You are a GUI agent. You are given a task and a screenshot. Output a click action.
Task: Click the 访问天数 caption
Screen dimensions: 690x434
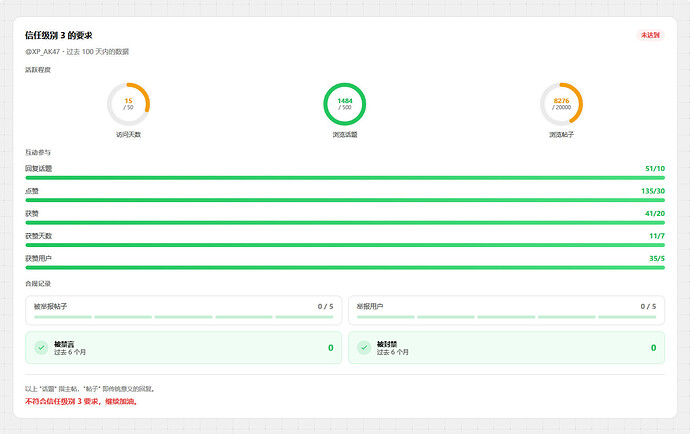pos(128,135)
